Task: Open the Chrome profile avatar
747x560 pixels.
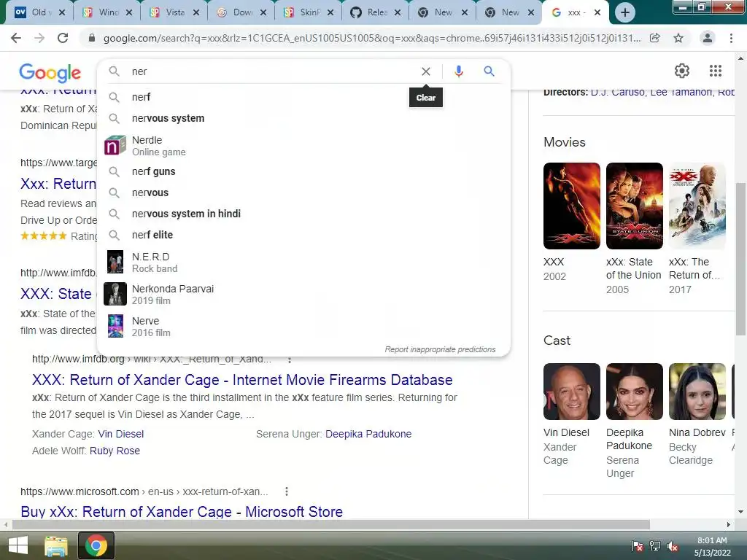Action: pos(708,38)
